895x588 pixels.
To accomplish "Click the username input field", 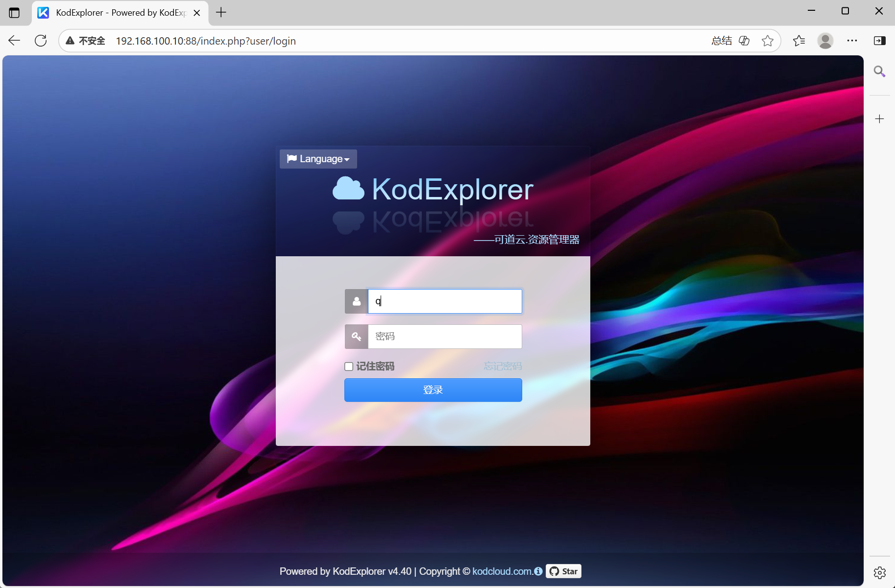I will (445, 301).
